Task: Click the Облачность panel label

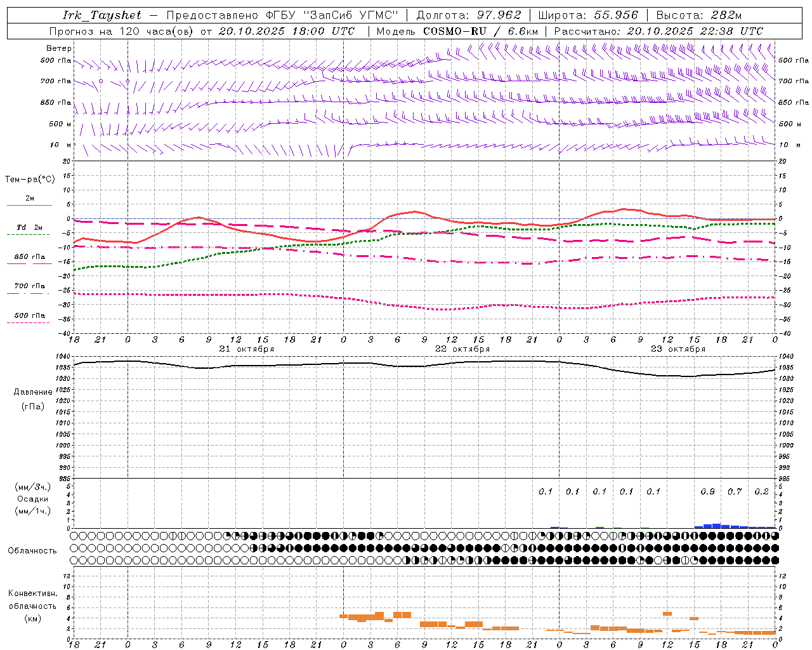Action: (32, 551)
